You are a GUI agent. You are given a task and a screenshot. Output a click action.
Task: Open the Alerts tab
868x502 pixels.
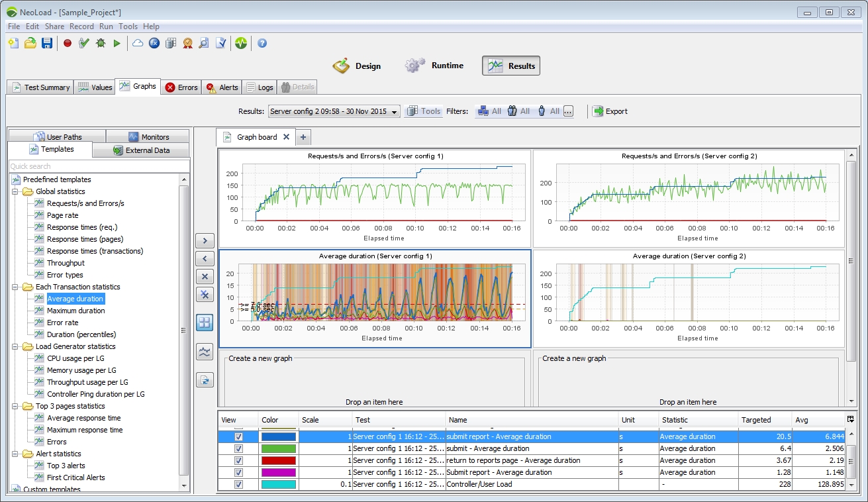click(222, 87)
